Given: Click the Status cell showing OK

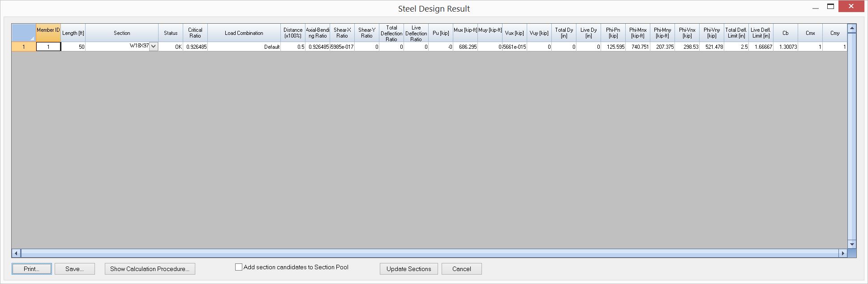Looking at the screenshot, I should click(171, 47).
